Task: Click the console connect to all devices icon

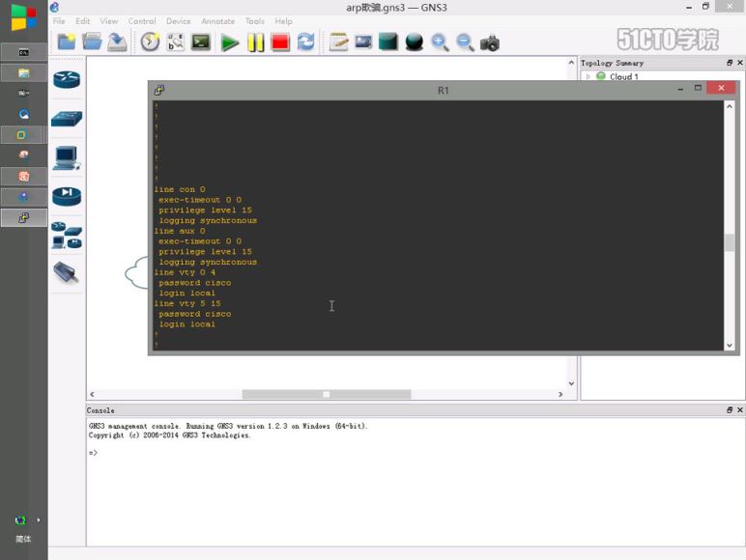Action: (x=201, y=42)
